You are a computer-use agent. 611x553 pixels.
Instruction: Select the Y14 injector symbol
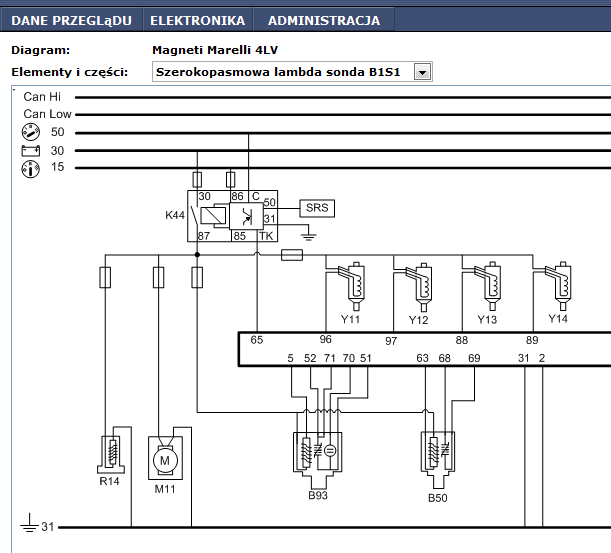pos(558,286)
